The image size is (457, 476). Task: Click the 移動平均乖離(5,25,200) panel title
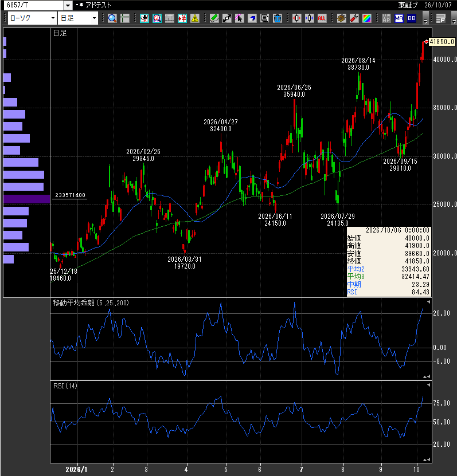coord(91,302)
